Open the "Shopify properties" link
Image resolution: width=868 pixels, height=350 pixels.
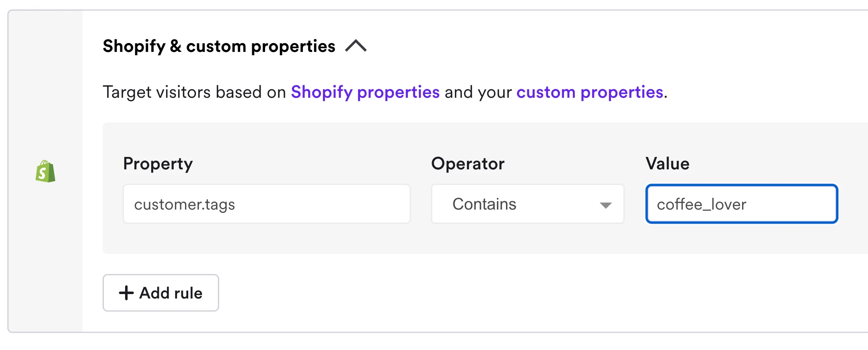click(365, 92)
